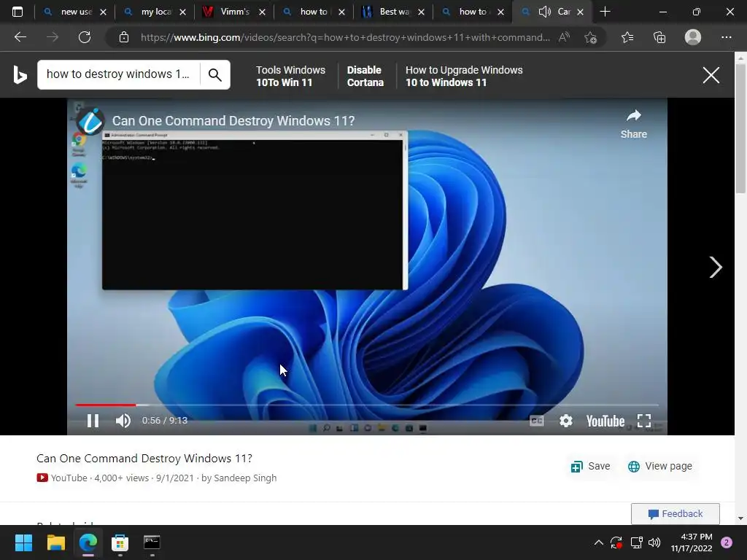Open the clock and date flyout

[692, 542]
